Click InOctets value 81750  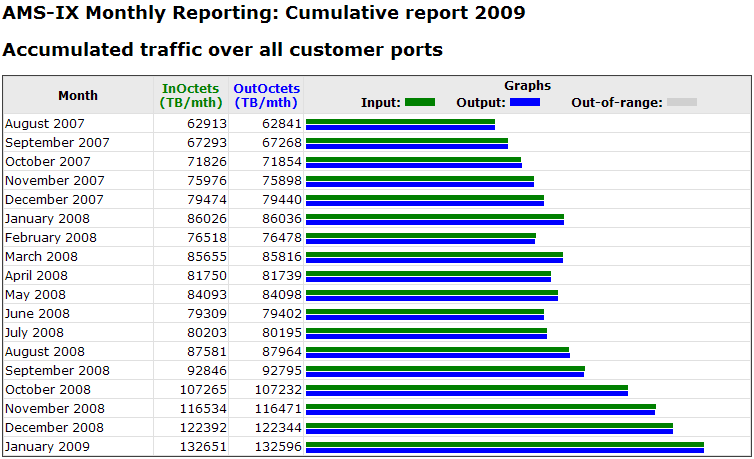click(x=207, y=276)
